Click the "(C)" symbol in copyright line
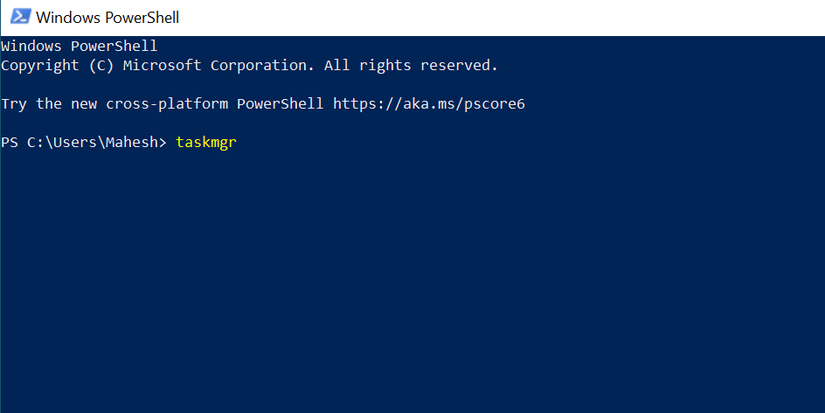The image size is (825, 413). coord(102,65)
